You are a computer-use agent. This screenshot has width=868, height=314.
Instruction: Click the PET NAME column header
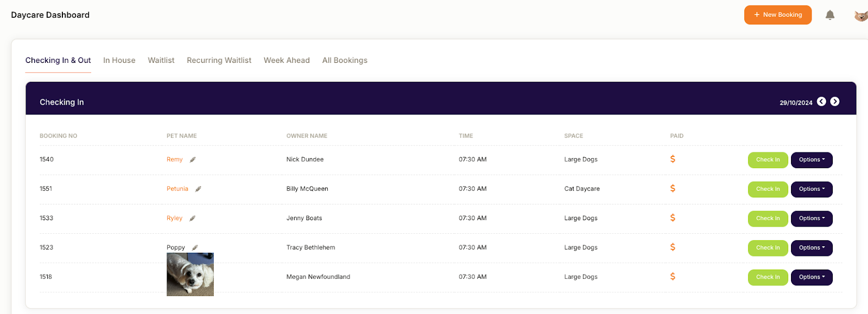pyautogui.click(x=182, y=136)
